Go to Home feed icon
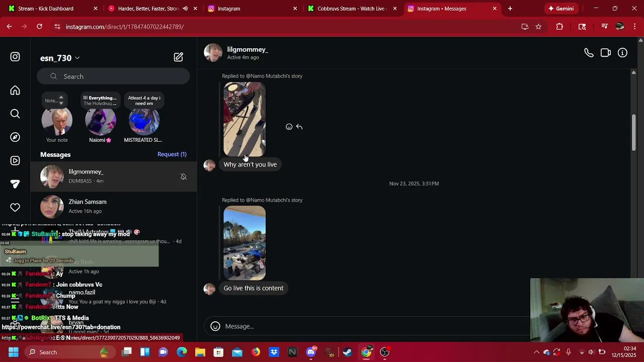644x362 pixels. 15,90
